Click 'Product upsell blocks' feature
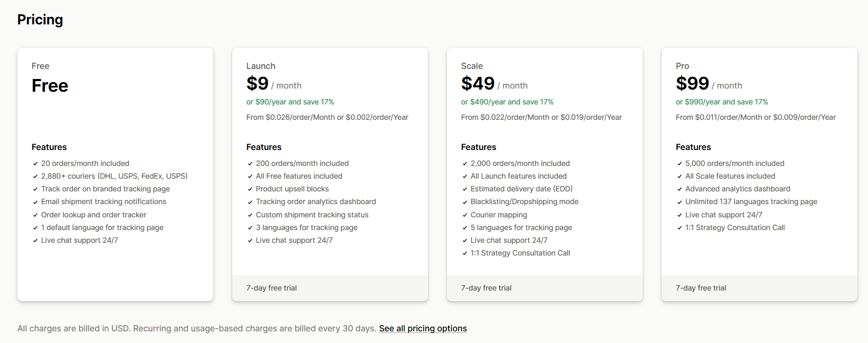 click(292, 189)
